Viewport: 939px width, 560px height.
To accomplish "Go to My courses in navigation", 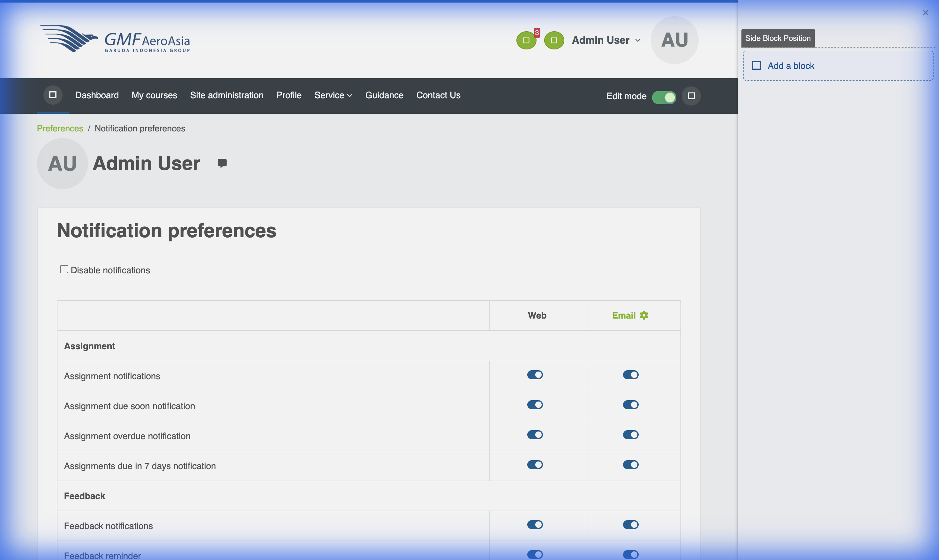I will click(154, 95).
